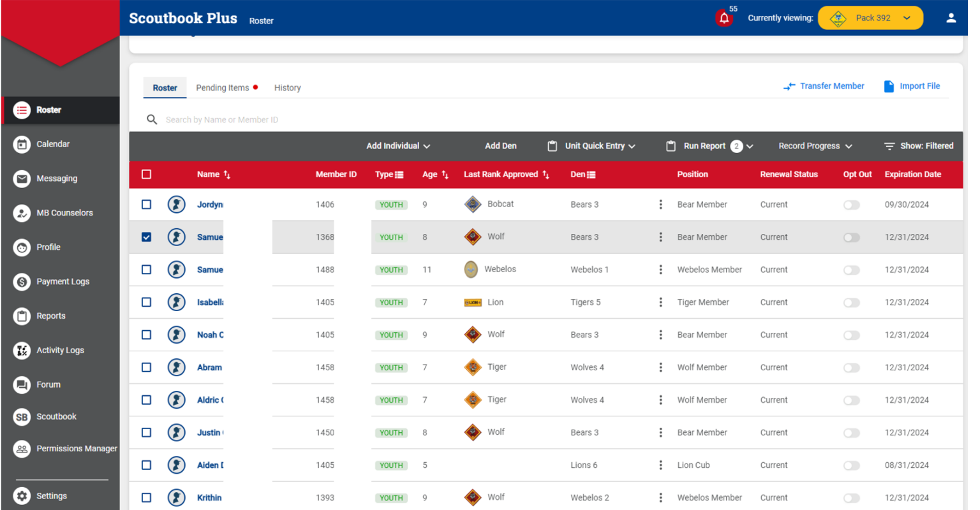Open the Permissions Manager icon
The width and height of the screenshot is (980, 510).
(21, 448)
